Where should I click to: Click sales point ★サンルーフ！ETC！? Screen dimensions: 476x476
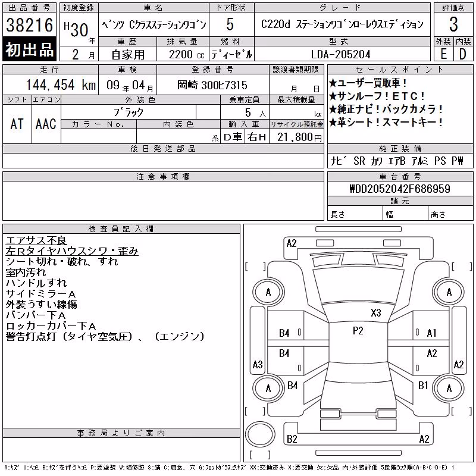(x=377, y=96)
